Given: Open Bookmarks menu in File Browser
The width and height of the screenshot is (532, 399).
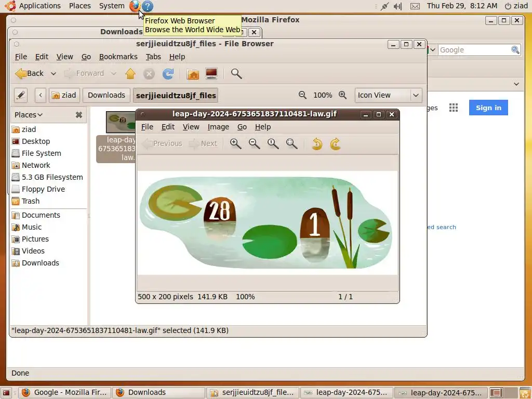Looking at the screenshot, I should pos(118,57).
